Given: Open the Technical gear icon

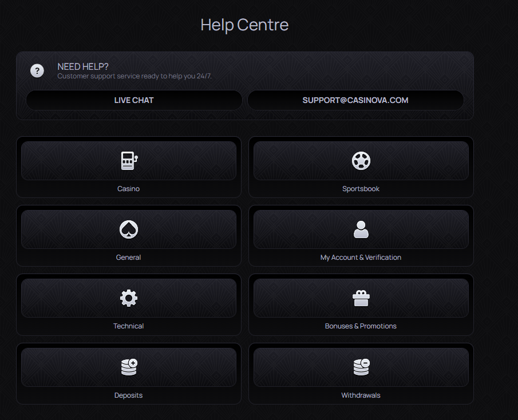Looking at the screenshot, I should pos(129,298).
